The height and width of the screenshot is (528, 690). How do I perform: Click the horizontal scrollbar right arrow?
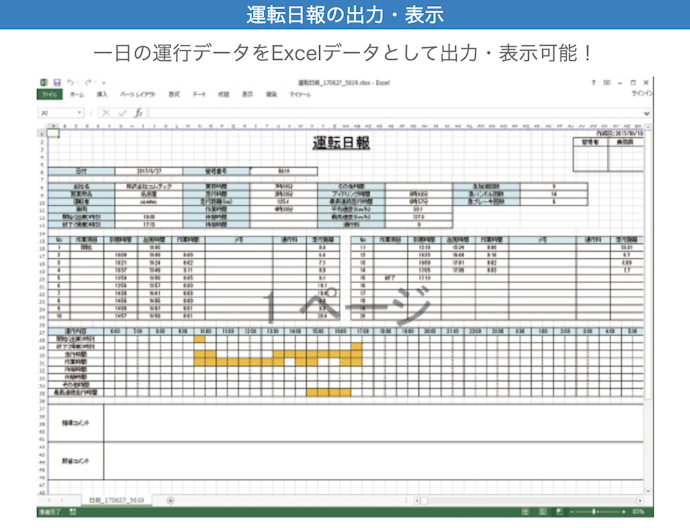[x=640, y=500]
